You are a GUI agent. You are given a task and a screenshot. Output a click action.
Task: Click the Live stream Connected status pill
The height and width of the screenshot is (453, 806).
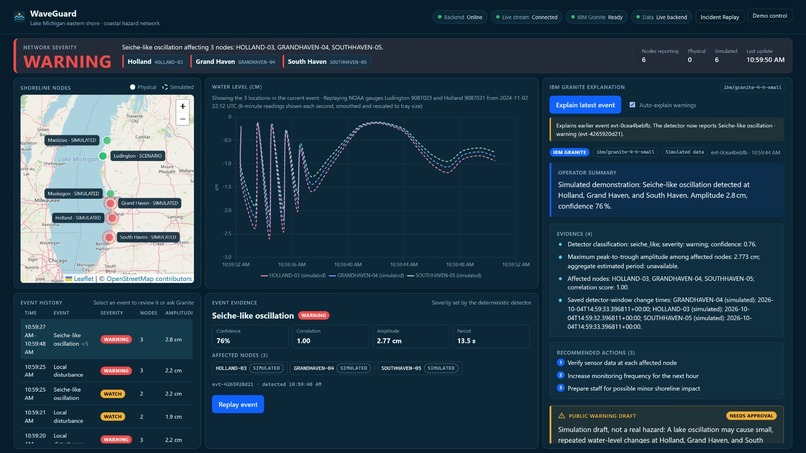(x=526, y=17)
